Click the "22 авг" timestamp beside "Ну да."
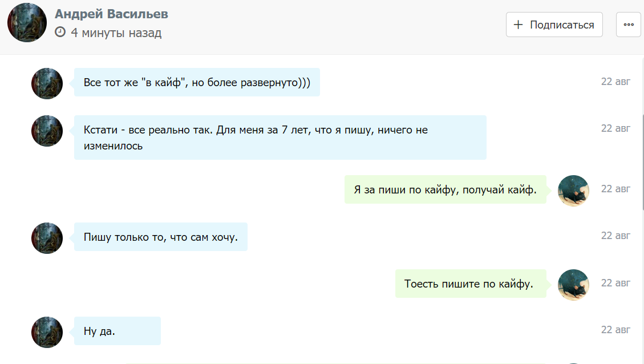This screenshot has height=364, width=644. [615, 329]
